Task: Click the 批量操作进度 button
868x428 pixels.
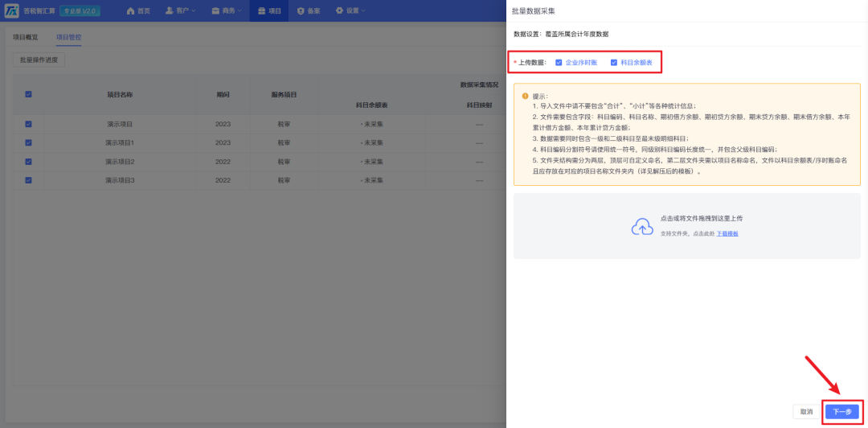Action: [x=39, y=60]
